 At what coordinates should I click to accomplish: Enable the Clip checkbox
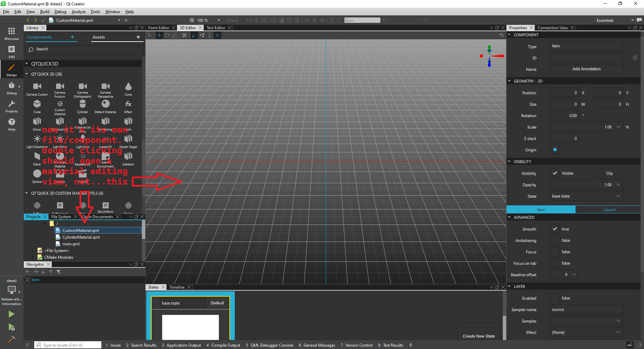(599, 173)
